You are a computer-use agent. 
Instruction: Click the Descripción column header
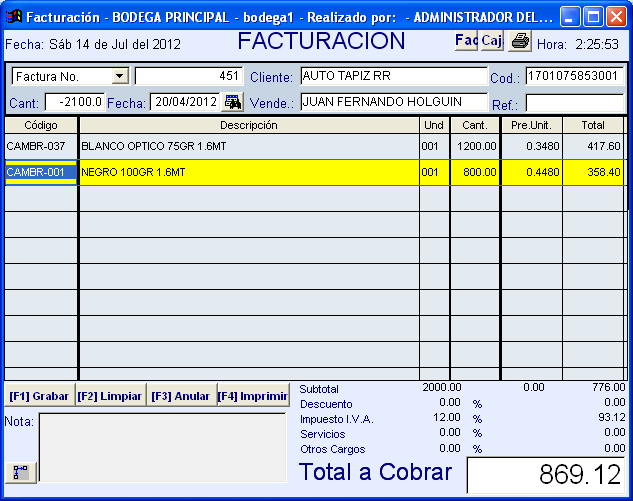[x=248, y=125]
